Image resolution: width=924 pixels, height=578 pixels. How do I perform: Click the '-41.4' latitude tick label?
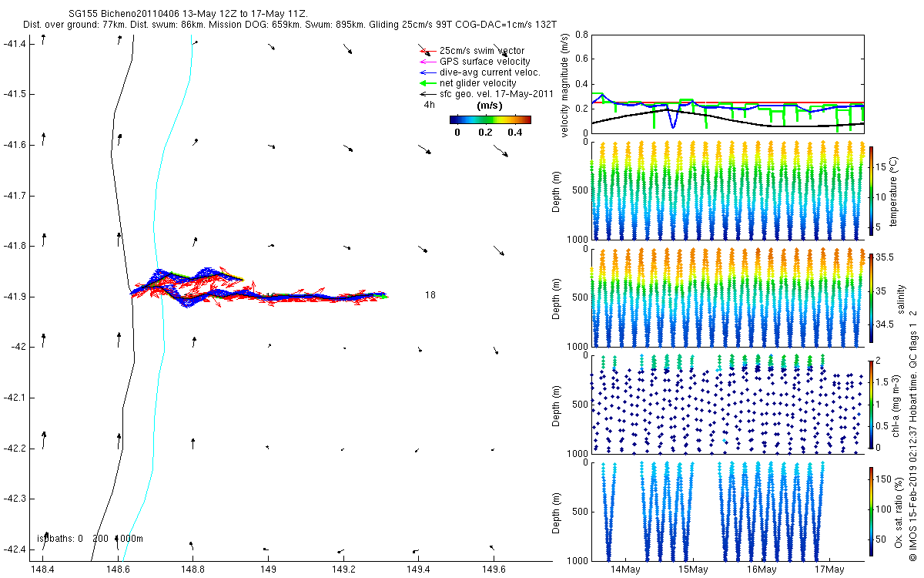[x=15, y=43]
